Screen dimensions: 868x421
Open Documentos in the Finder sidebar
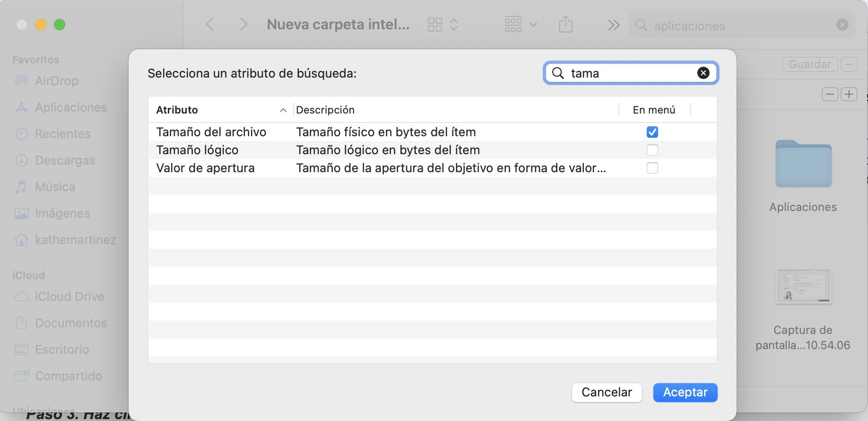61,323
